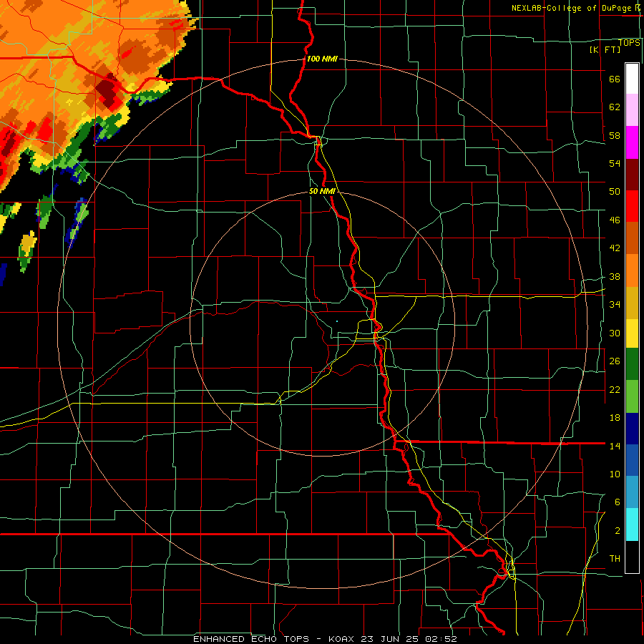Click the '23 JUN 25 02:52' timestamp
The height and width of the screenshot is (644, 644).
click(x=409, y=639)
